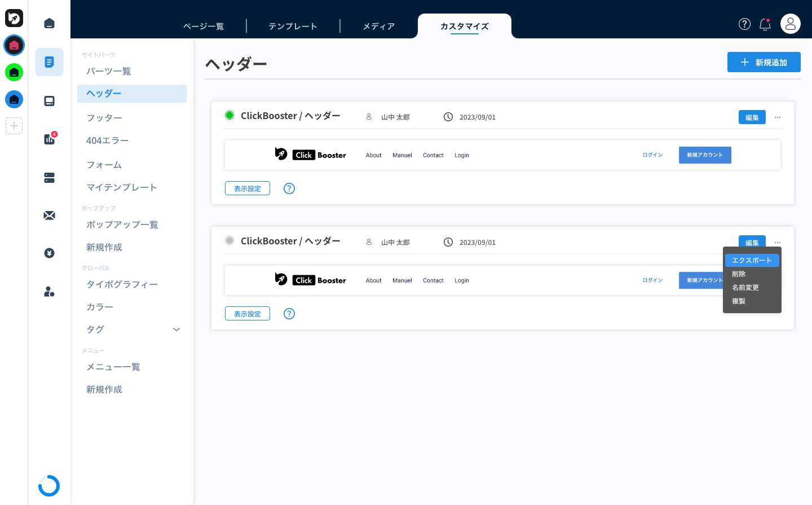Select the red site circle in far-left rail
The height and width of the screenshot is (505, 812).
point(14,45)
